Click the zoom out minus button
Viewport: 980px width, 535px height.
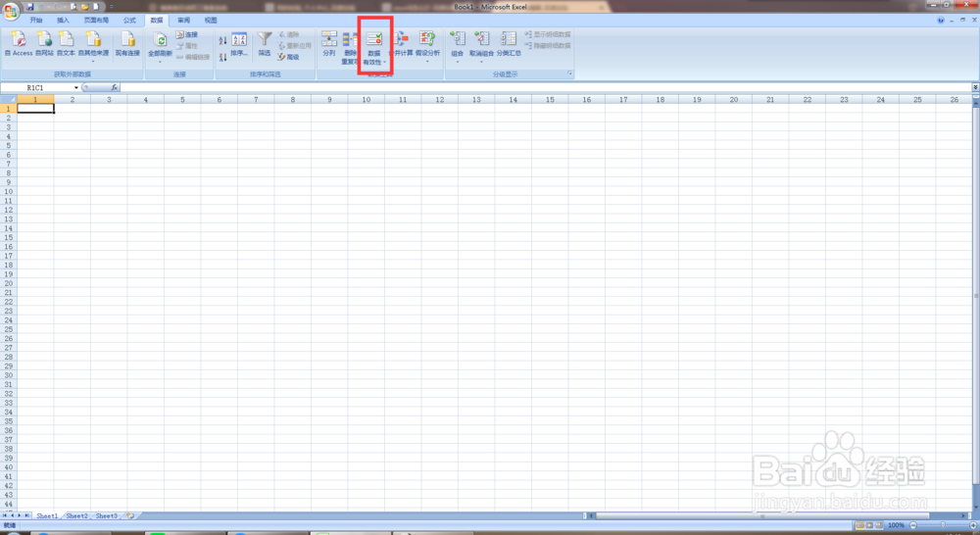[913, 525]
